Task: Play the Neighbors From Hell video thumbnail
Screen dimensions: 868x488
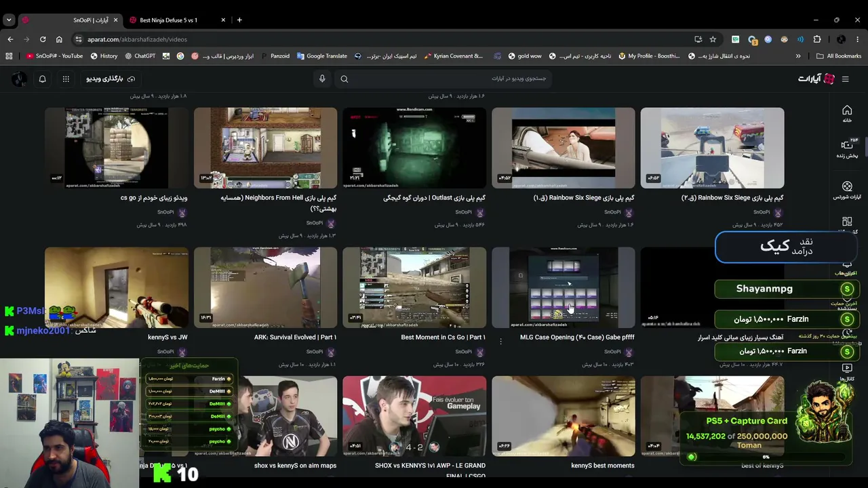Action: [x=265, y=148]
